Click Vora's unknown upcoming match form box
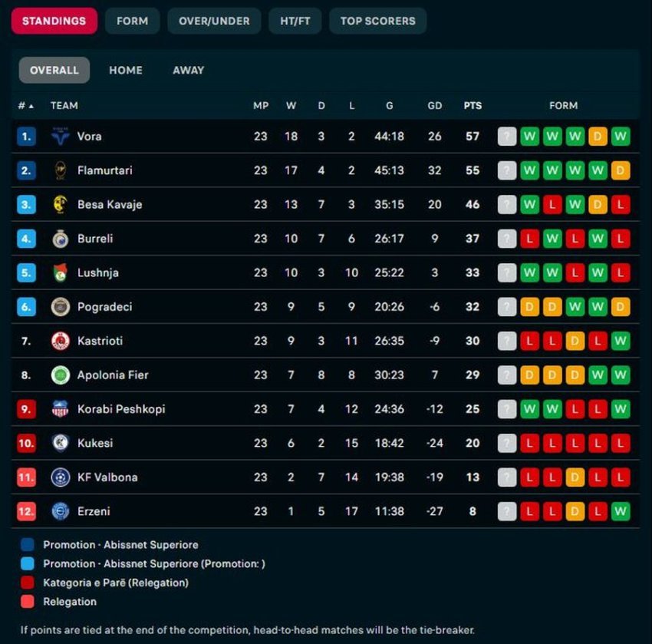 coord(507,136)
